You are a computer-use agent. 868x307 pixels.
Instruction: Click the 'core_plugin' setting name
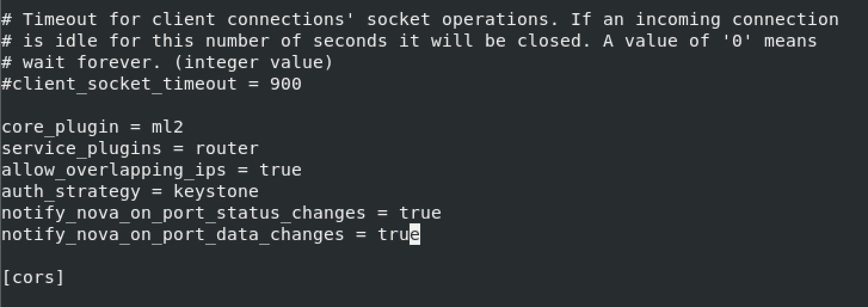[x=60, y=127]
